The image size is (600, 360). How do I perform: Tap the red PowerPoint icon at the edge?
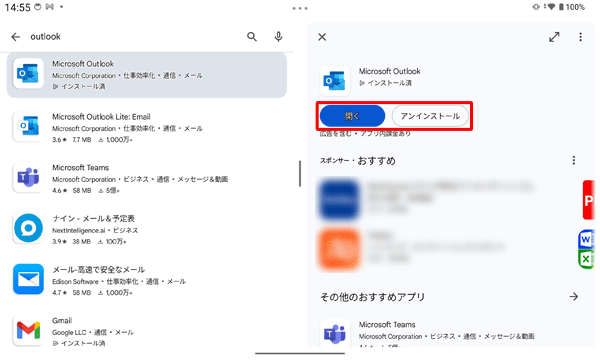(589, 200)
